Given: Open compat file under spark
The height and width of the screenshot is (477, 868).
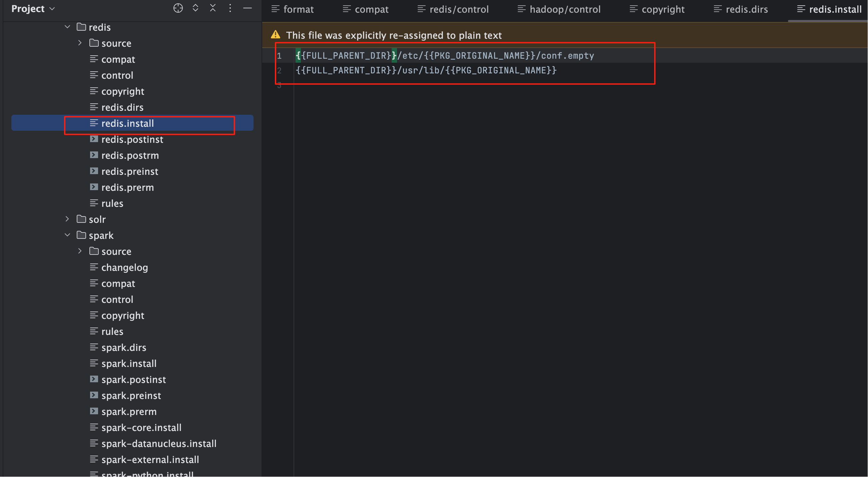Looking at the screenshot, I should coord(118,283).
